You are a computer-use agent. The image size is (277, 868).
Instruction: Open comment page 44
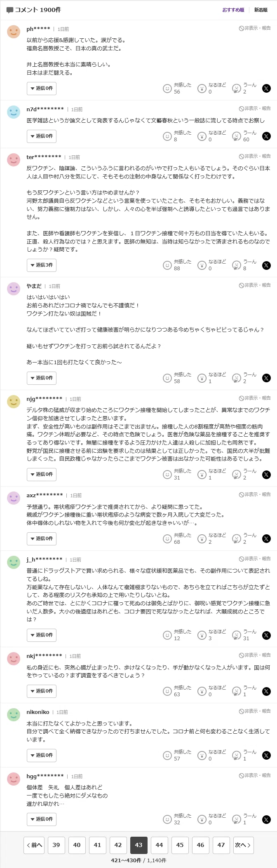[x=159, y=845]
